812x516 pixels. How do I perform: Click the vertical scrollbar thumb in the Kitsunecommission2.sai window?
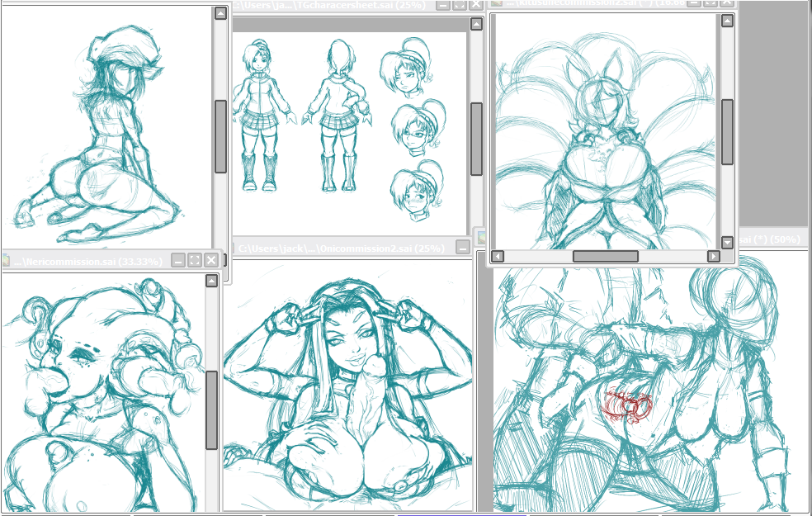click(x=727, y=132)
